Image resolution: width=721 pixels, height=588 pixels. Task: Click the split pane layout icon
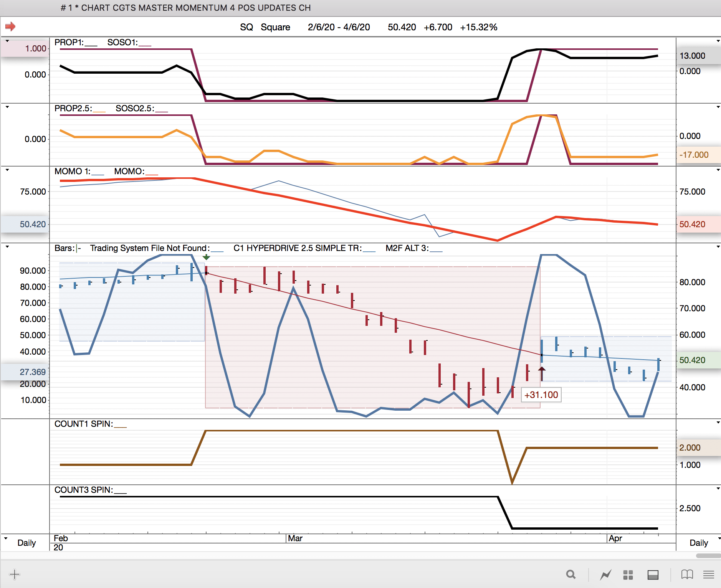pyautogui.click(x=653, y=575)
